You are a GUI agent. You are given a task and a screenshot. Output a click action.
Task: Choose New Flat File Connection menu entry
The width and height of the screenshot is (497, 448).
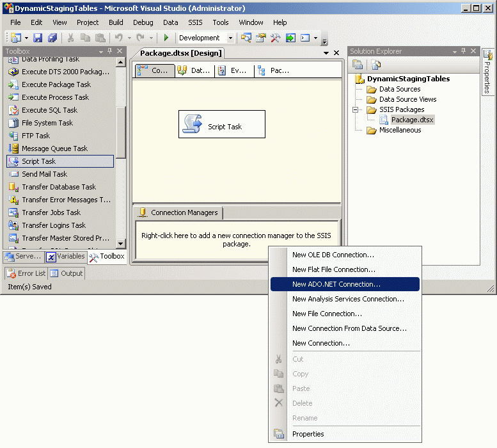(x=345, y=269)
